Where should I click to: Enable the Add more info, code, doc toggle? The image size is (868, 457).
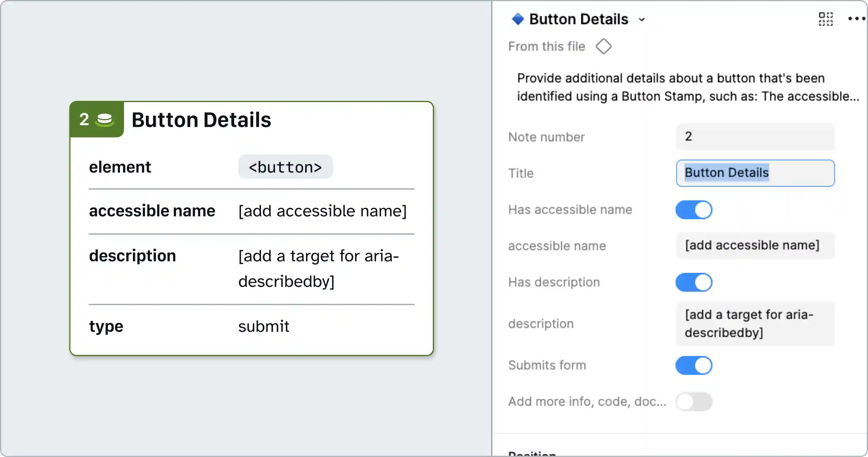point(694,401)
